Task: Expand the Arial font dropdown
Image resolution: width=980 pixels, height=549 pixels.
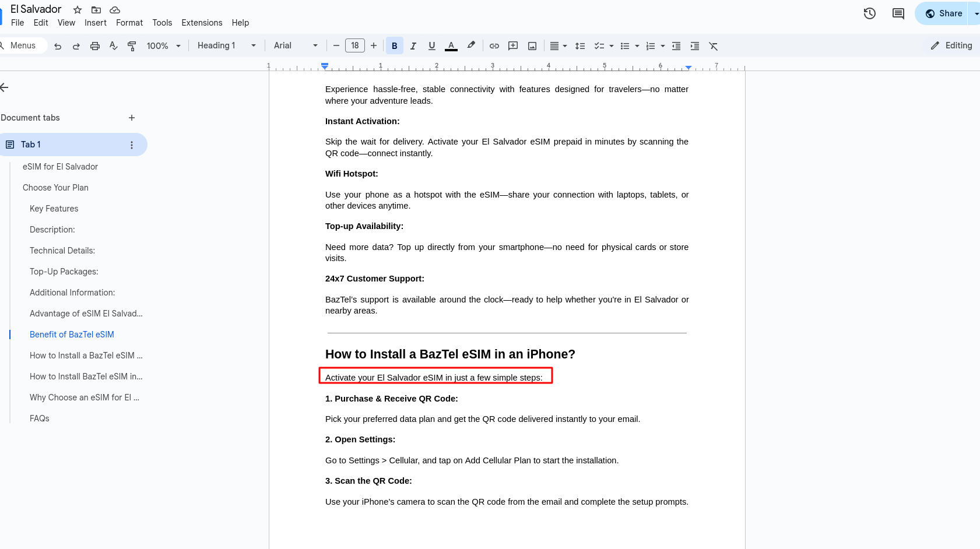Action: [x=296, y=45]
